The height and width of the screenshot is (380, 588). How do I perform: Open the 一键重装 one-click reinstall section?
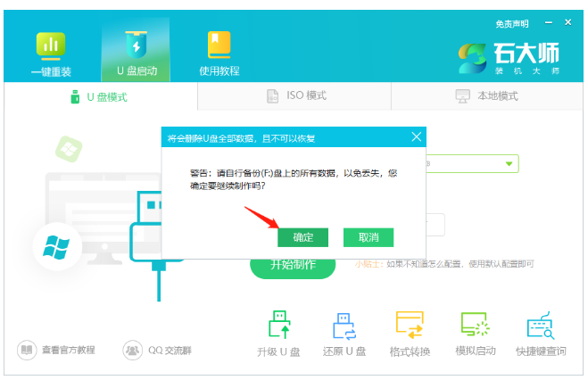[x=51, y=52]
